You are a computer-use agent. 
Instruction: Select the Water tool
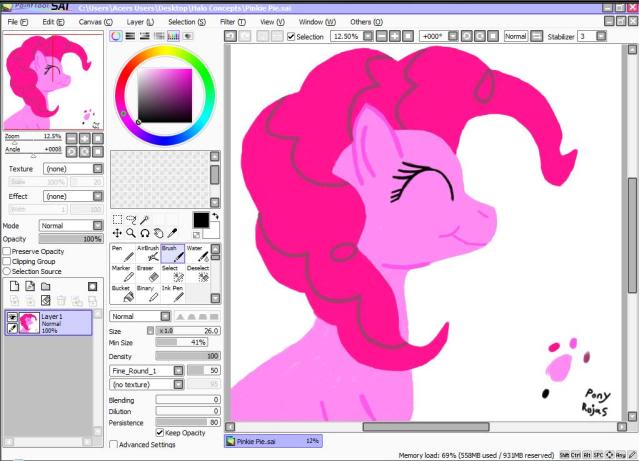point(197,254)
